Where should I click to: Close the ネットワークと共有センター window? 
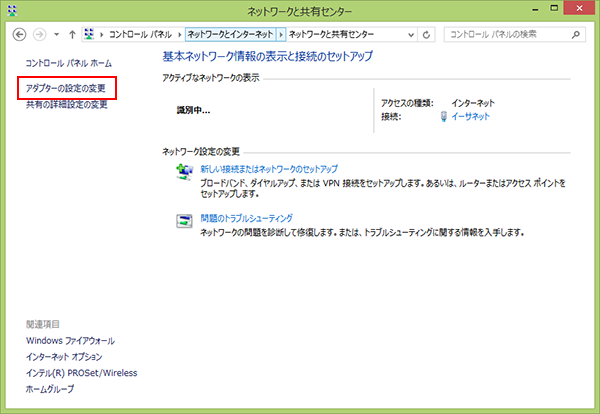579,8
